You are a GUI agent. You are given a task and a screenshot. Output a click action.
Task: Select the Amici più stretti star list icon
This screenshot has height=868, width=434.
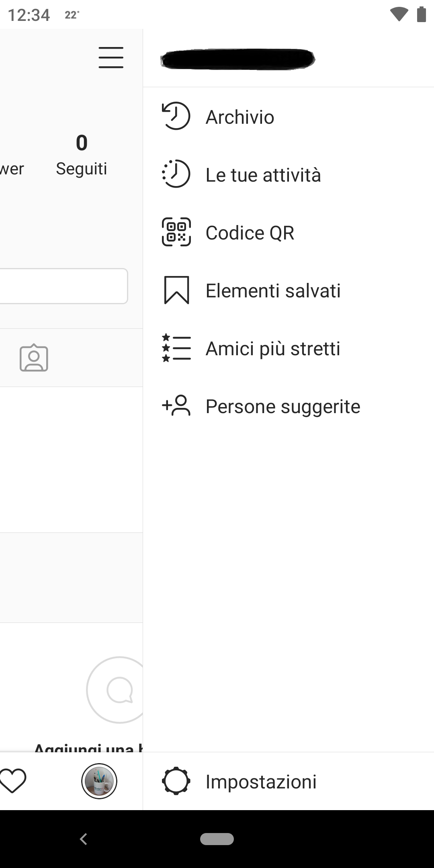[176, 348]
